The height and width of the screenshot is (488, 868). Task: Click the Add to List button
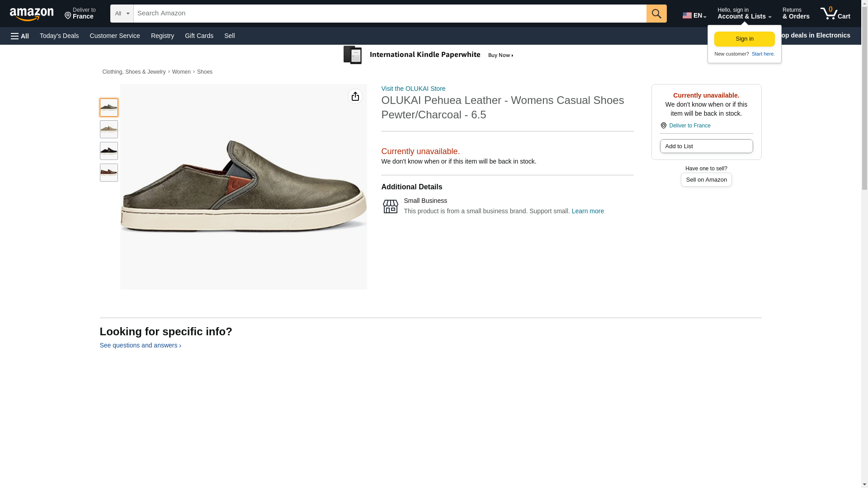(x=706, y=146)
